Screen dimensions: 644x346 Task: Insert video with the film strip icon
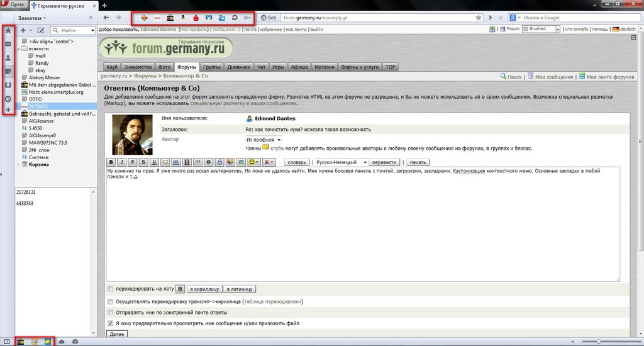pos(187,162)
